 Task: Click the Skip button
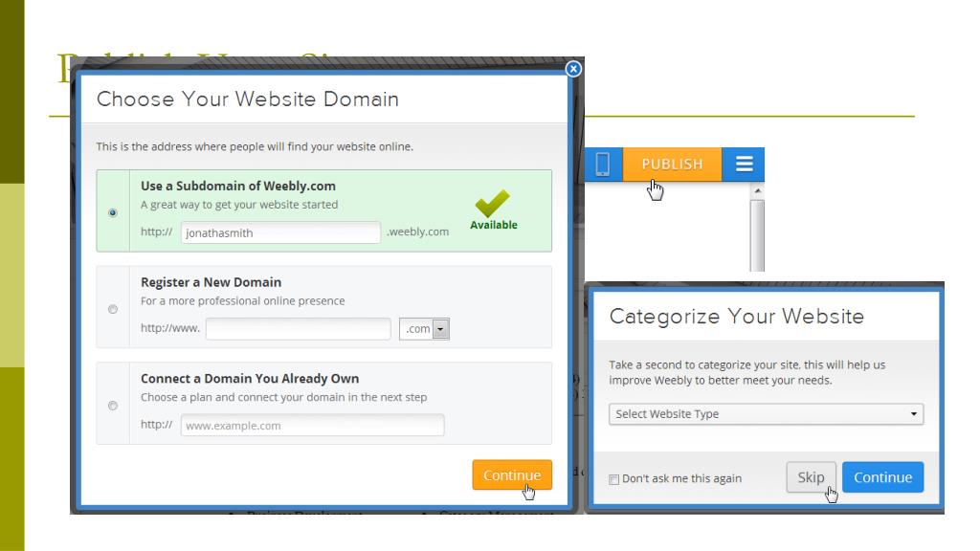coord(811,477)
